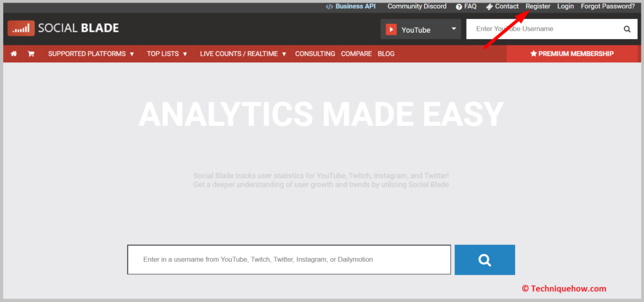Click the Login link
The width and height of the screenshot is (644, 302).
coord(565,6)
